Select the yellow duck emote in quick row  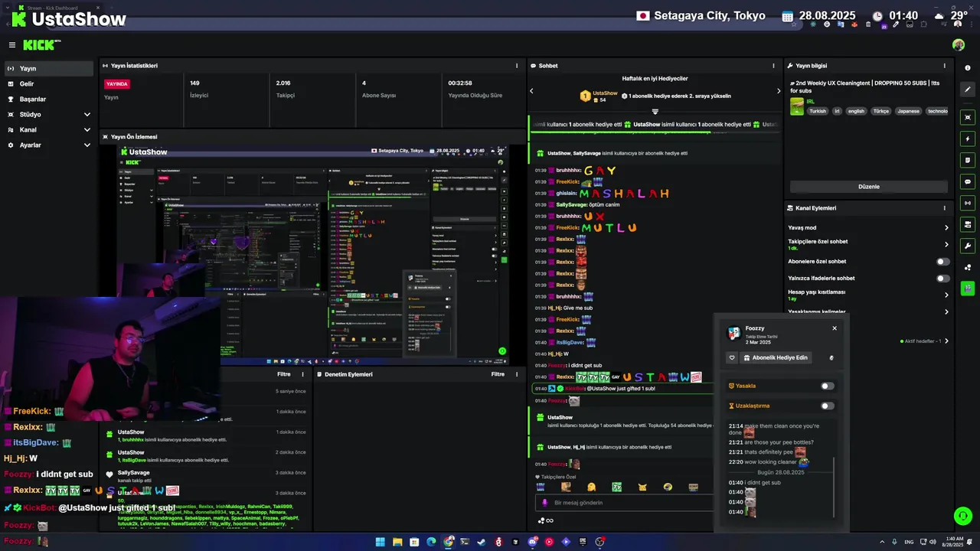coord(592,487)
